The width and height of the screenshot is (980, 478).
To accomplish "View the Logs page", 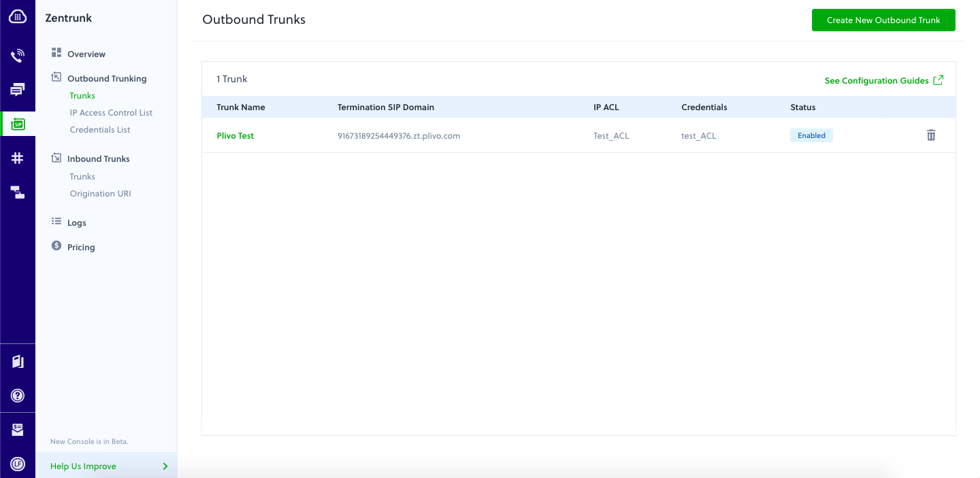I will click(76, 223).
